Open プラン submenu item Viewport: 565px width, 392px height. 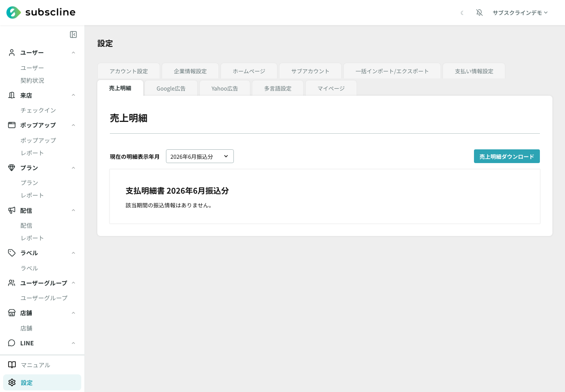(29, 183)
